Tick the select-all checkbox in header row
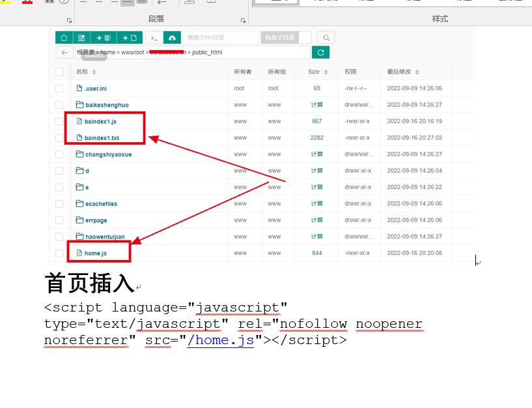 (59, 72)
